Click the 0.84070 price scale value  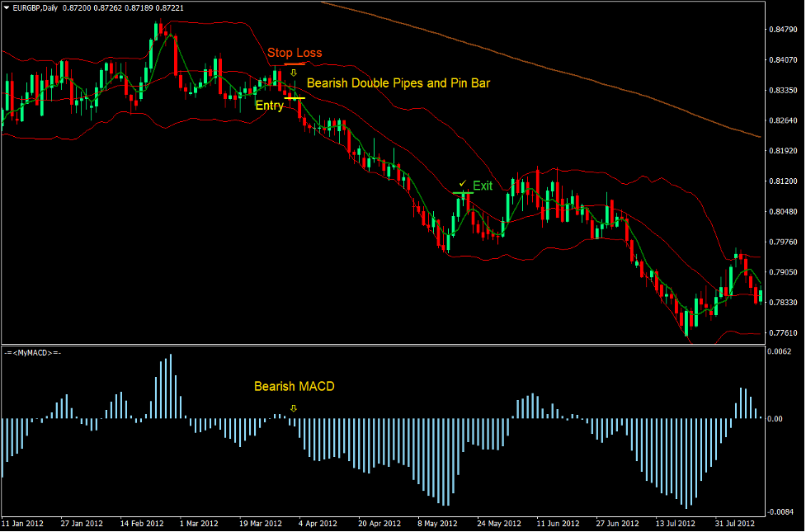click(x=784, y=60)
